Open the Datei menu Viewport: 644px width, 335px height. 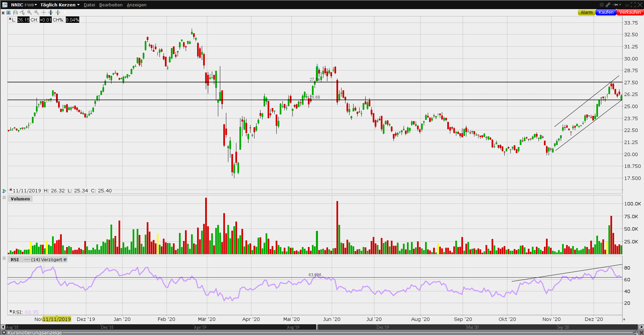tap(89, 5)
